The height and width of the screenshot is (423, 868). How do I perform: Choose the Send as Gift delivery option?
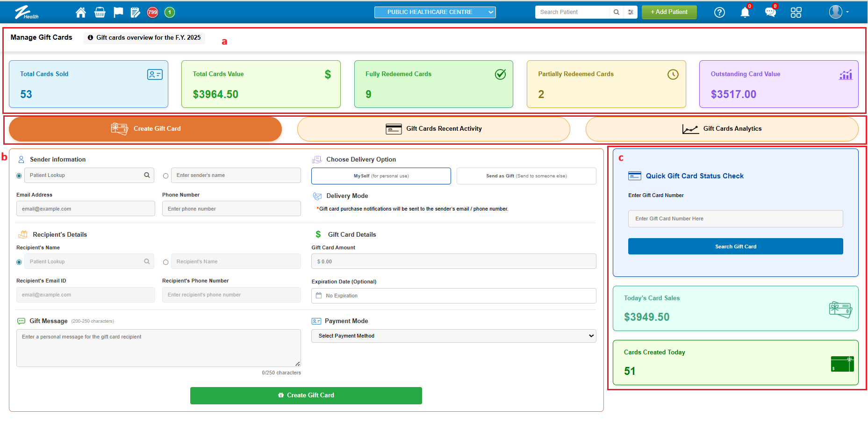(x=526, y=176)
